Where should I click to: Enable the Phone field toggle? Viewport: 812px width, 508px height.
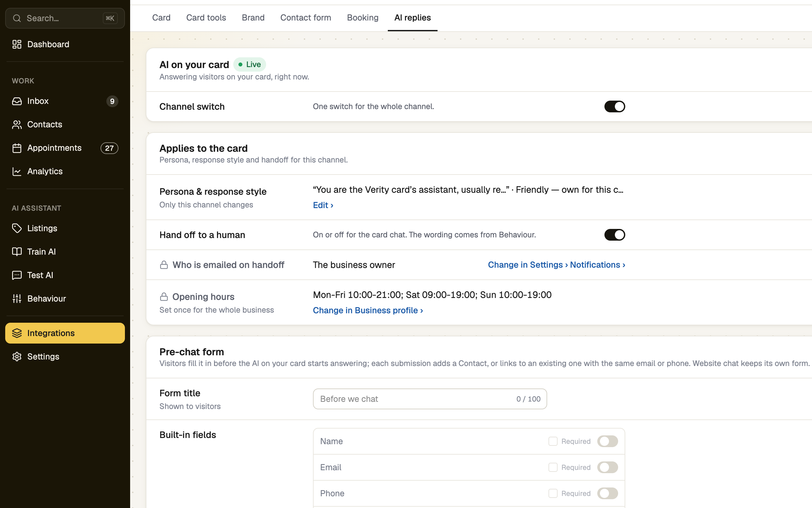coord(607,494)
